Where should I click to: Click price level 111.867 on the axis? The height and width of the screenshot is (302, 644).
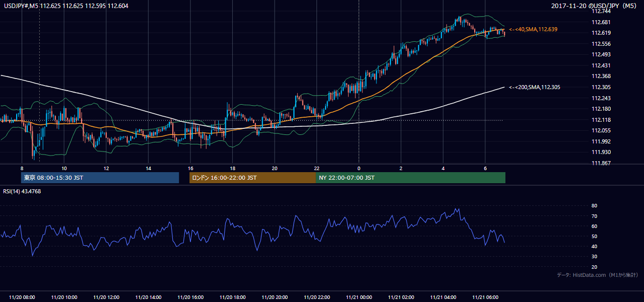602,163
